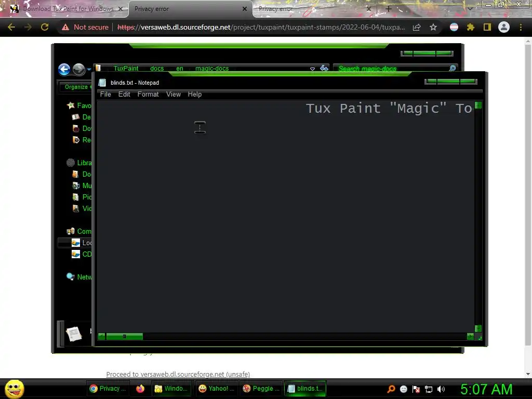The image size is (532, 399).
Task: Select Libraries in Explorer sidebar
Action: click(79, 163)
